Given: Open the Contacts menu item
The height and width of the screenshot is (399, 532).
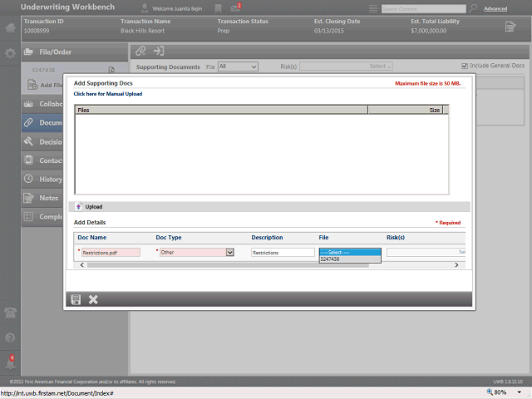Looking at the screenshot, I should tap(42, 160).
